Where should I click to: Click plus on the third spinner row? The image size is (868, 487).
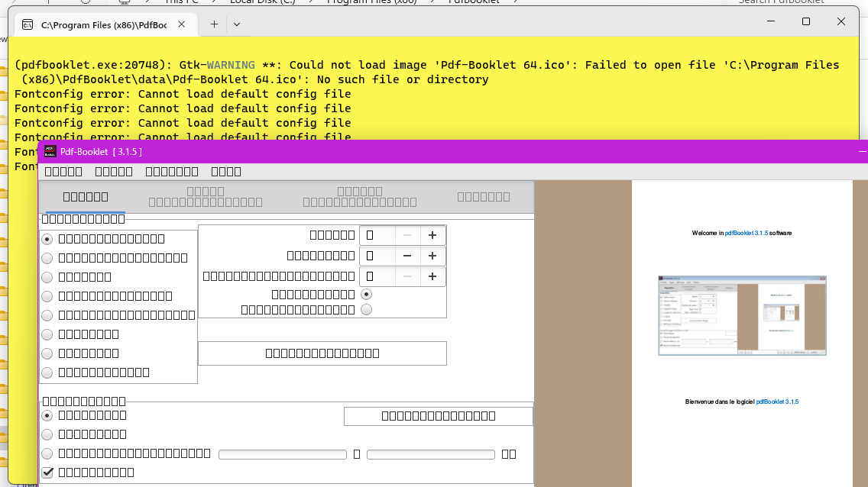point(433,276)
